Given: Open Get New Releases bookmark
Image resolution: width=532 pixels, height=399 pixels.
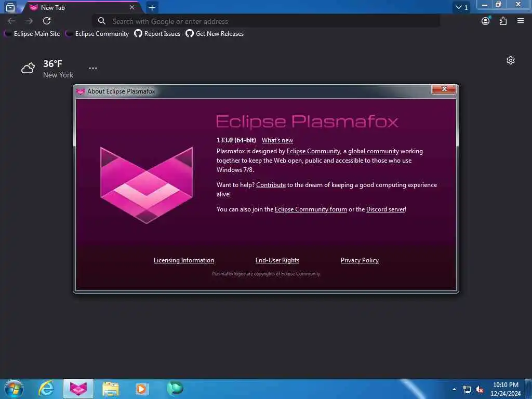Looking at the screenshot, I should [x=215, y=34].
